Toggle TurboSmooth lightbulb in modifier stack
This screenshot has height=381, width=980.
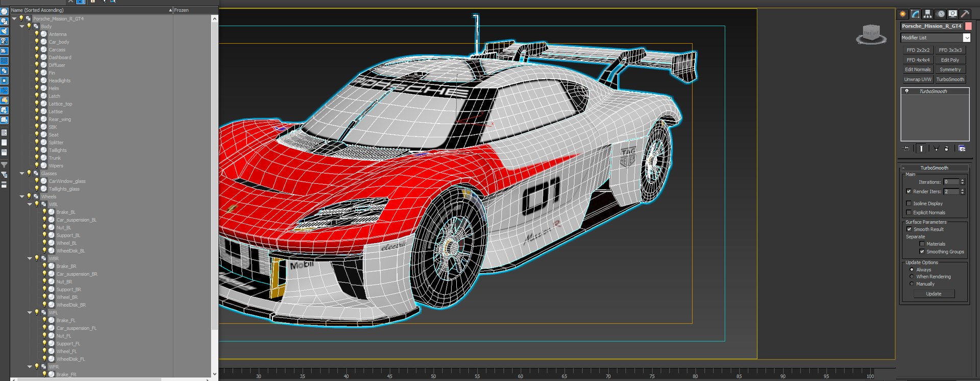pyautogui.click(x=906, y=91)
